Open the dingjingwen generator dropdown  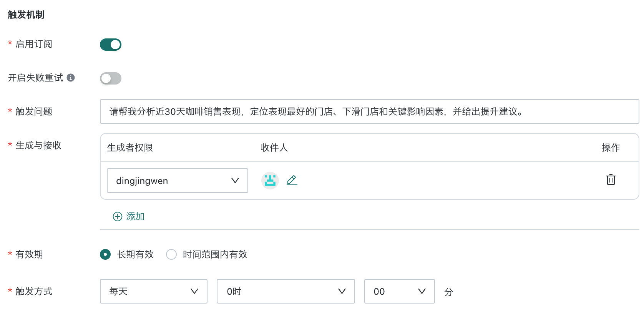click(178, 181)
